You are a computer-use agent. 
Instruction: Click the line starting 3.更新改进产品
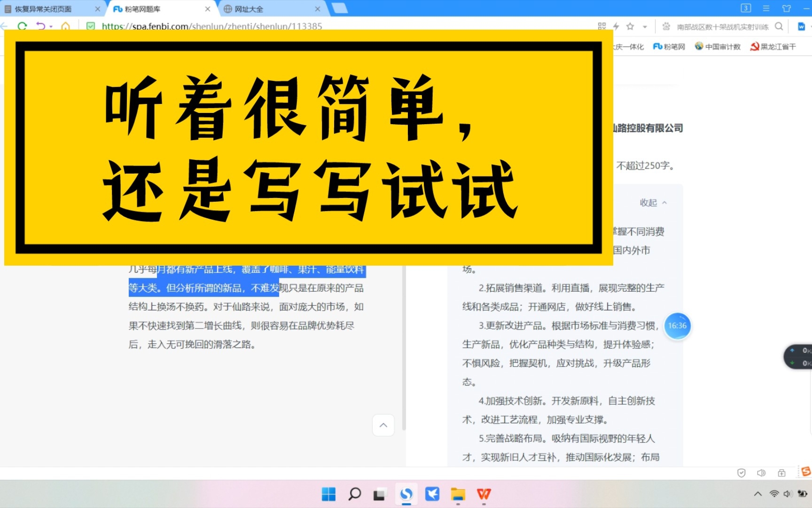click(x=569, y=325)
